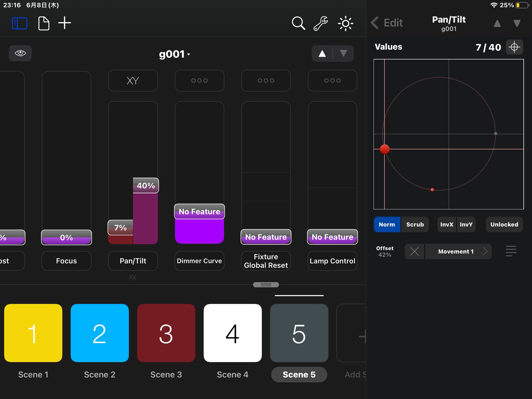This screenshot has width=532, height=399.
Task: Select the Fixture Global Reset label
Action: (x=266, y=261)
